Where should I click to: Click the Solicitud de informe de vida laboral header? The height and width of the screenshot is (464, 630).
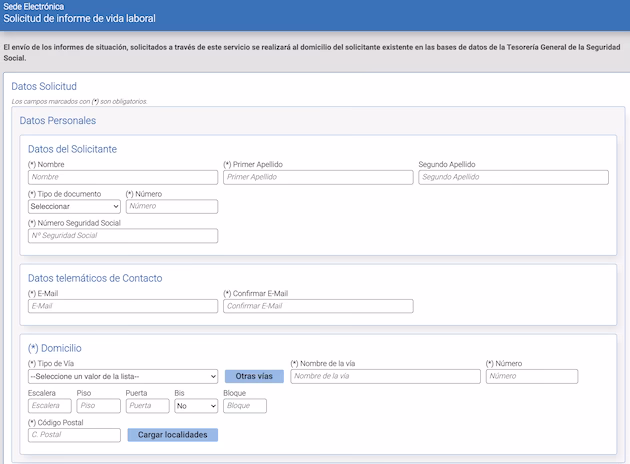click(80, 19)
